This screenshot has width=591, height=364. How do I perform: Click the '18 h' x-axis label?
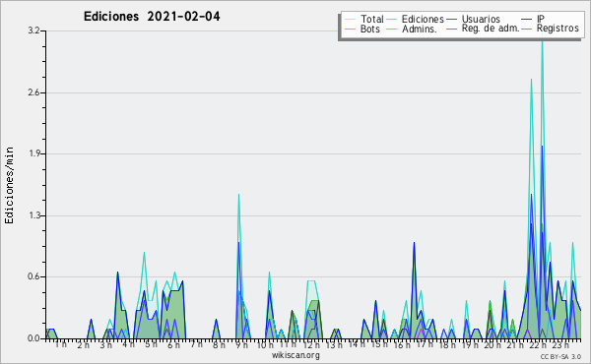pos(447,344)
